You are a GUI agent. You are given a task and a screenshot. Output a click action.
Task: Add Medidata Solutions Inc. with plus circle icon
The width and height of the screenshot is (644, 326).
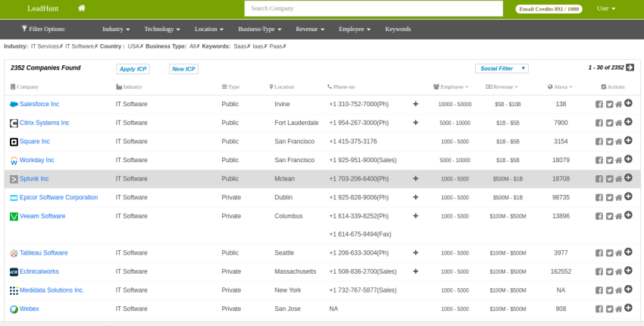[628, 289]
